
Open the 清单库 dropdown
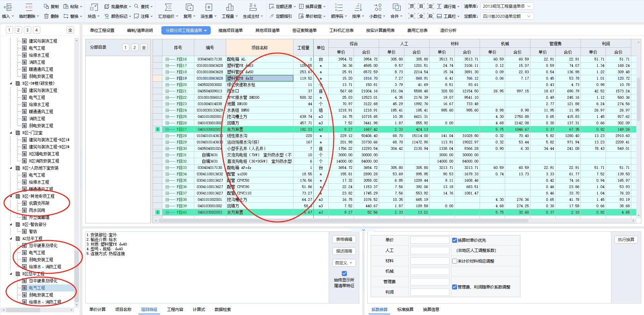(x=507, y=6)
